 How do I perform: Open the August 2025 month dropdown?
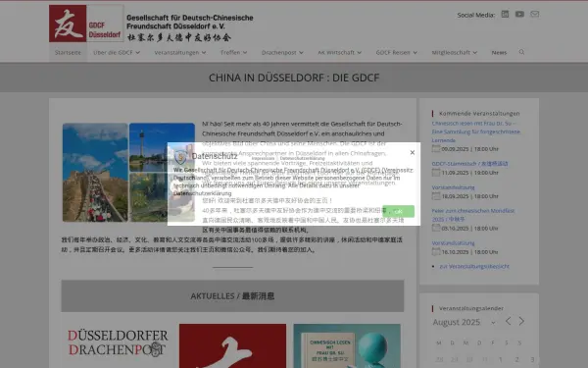465,322
